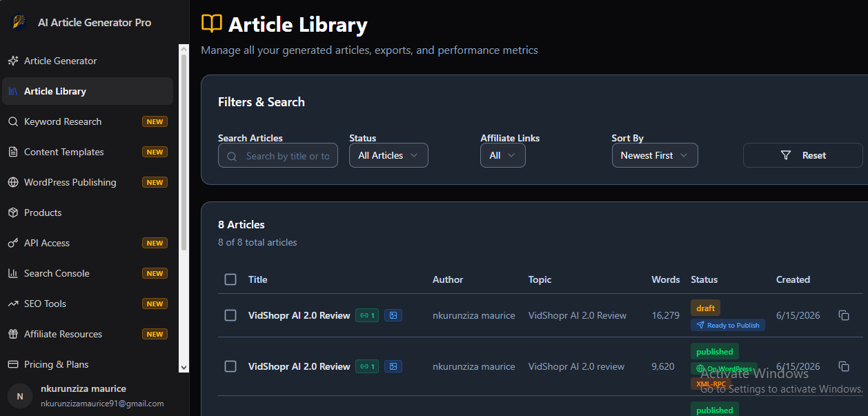
Task: Click the Status column header in the table
Action: [x=704, y=279]
